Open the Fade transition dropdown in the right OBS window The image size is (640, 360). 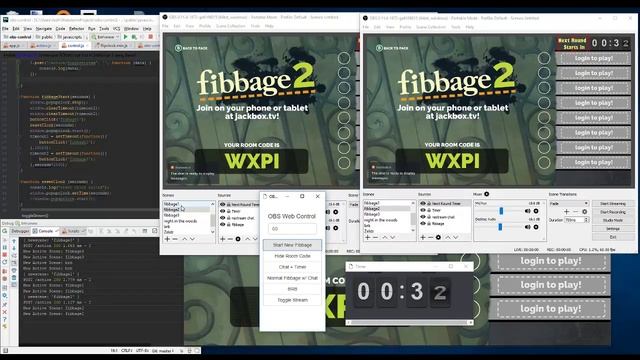[x=569, y=203]
